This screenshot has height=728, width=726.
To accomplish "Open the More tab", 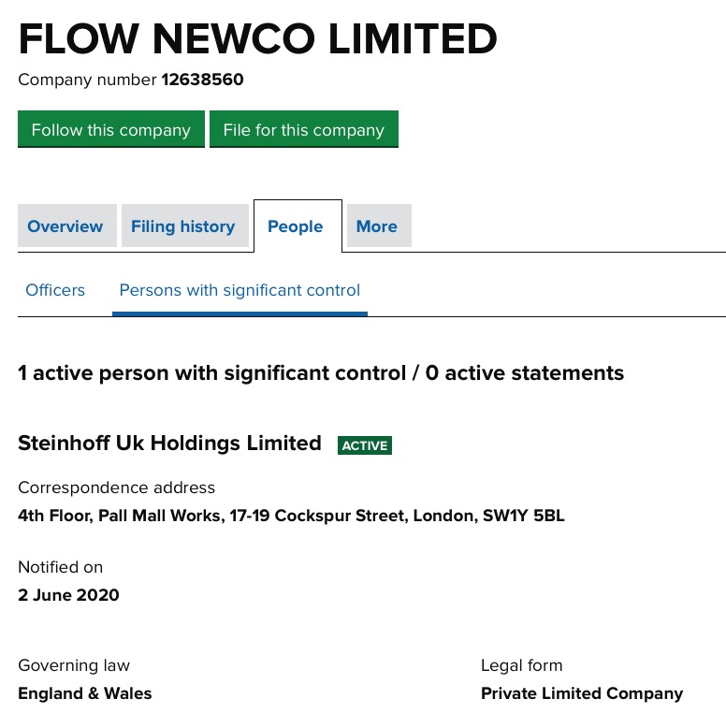I will pos(376,226).
